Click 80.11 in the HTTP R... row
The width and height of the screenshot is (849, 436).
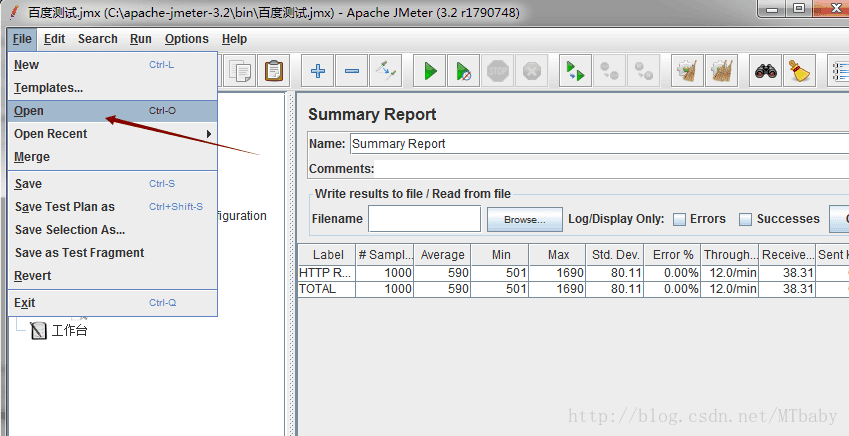click(615, 273)
